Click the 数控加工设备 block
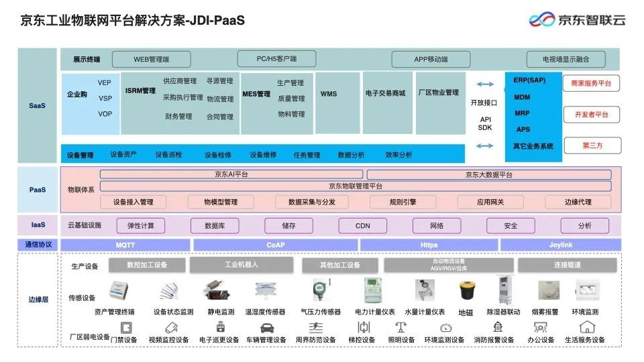 (x=147, y=265)
